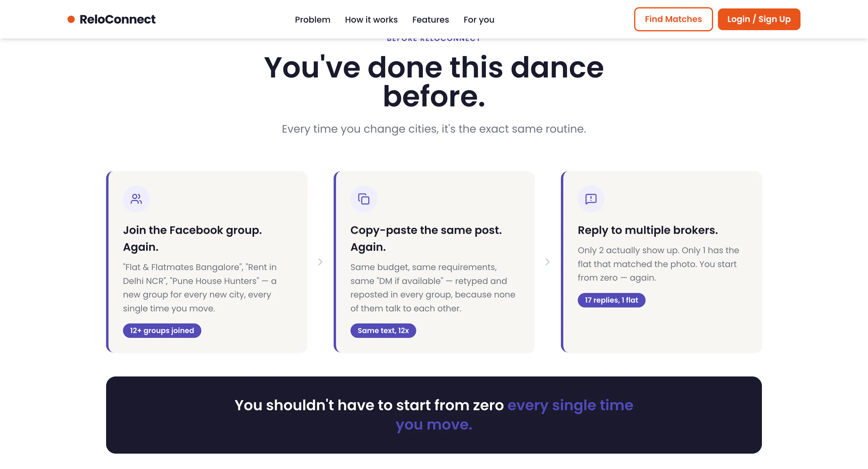The image size is (868, 469).
Task: Click the people group icon
Action: pyautogui.click(x=136, y=199)
